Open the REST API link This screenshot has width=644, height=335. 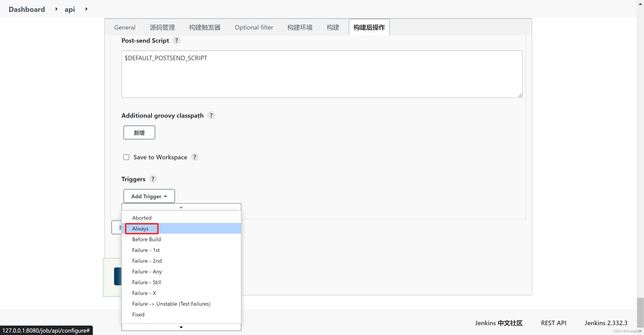tap(553, 323)
